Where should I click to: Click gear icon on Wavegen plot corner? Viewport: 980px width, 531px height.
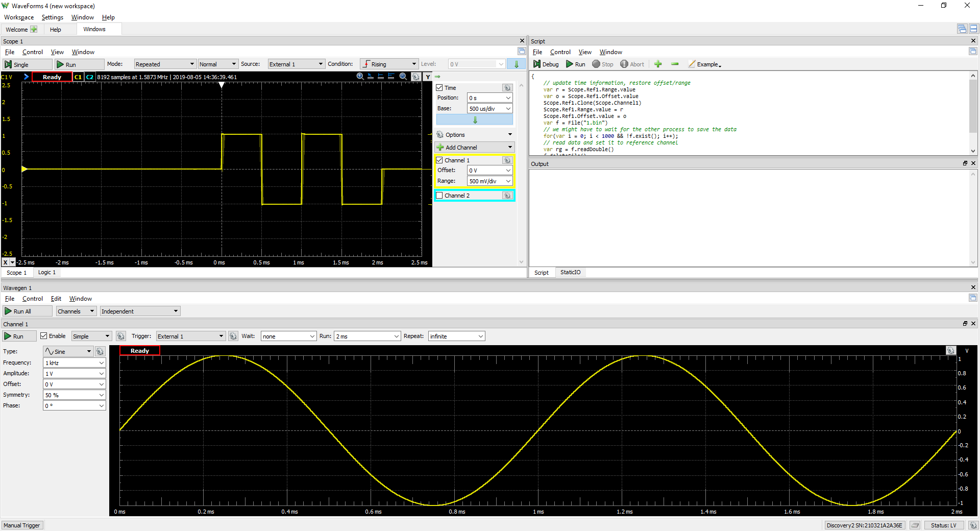[x=950, y=351]
